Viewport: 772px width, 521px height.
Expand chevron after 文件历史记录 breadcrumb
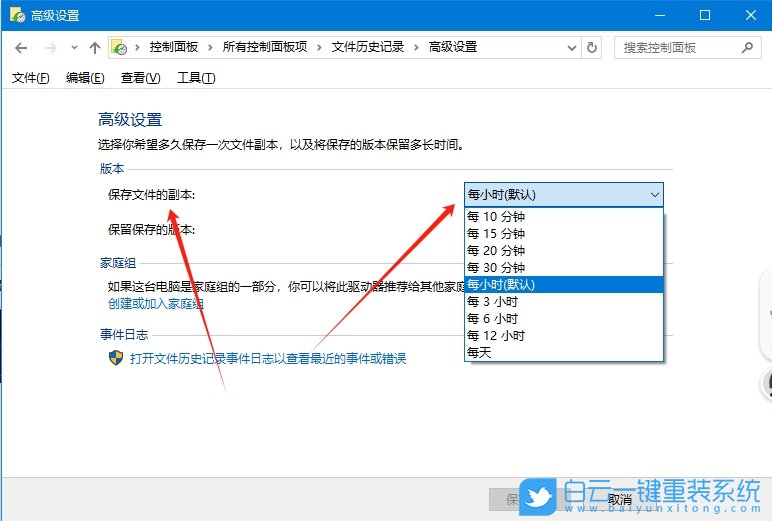click(x=417, y=48)
